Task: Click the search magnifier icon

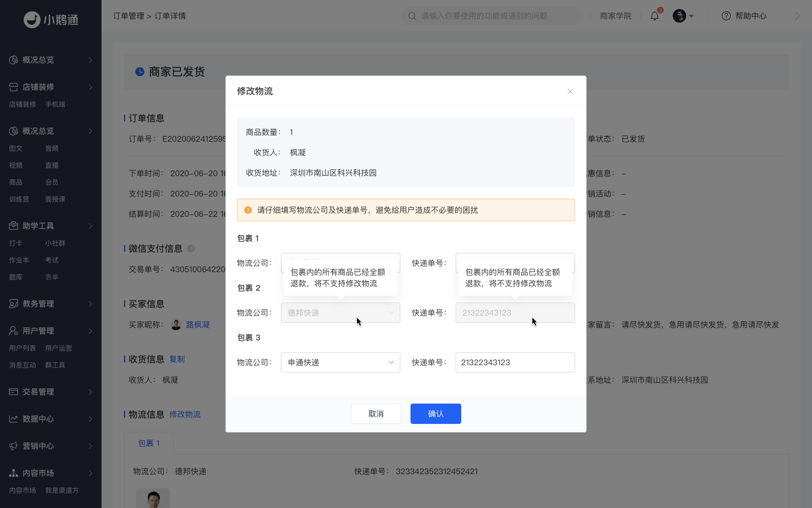Action: pos(412,16)
